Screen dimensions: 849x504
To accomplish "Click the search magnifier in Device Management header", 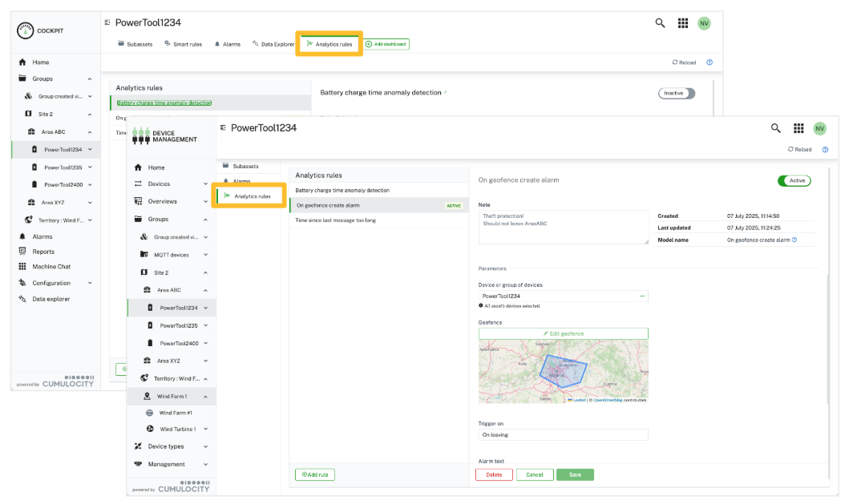I will pyautogui.click(x=775, y=128).
